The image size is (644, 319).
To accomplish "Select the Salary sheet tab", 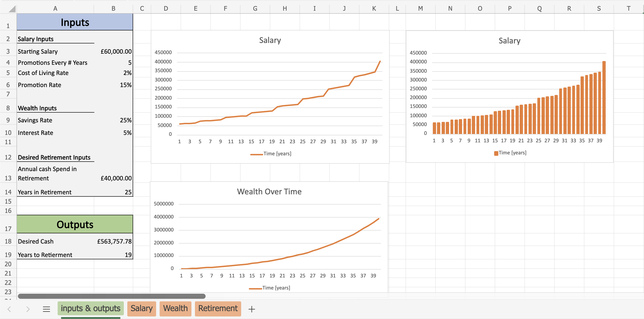I will pyautogui.click(x=142, y=309).
